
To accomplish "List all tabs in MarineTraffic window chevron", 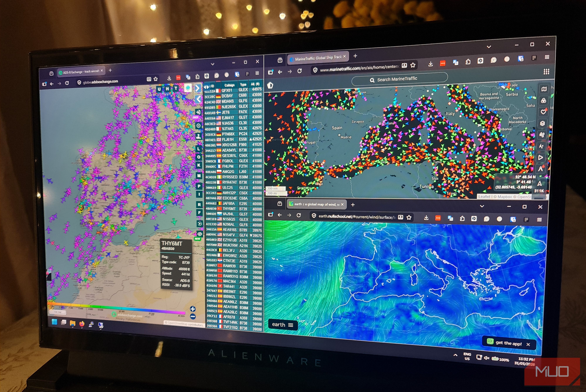I will (489, 47).
